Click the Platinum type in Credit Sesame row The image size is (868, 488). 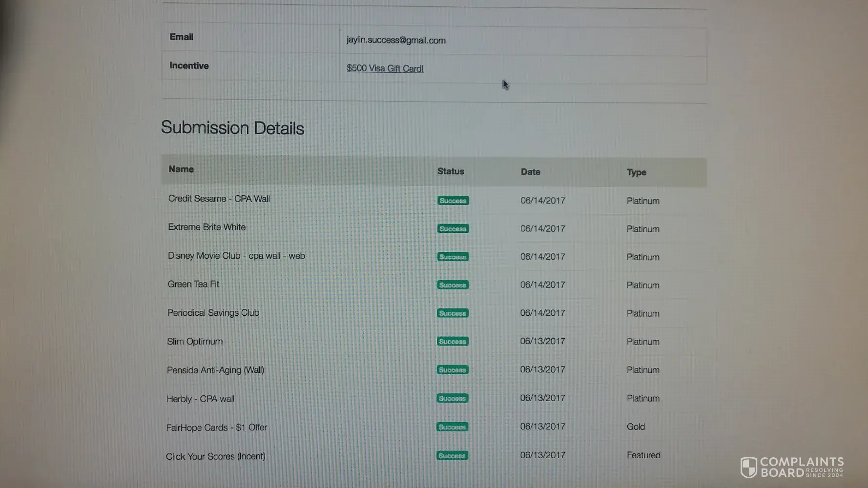pyautogui.click(x=643, y=201)
